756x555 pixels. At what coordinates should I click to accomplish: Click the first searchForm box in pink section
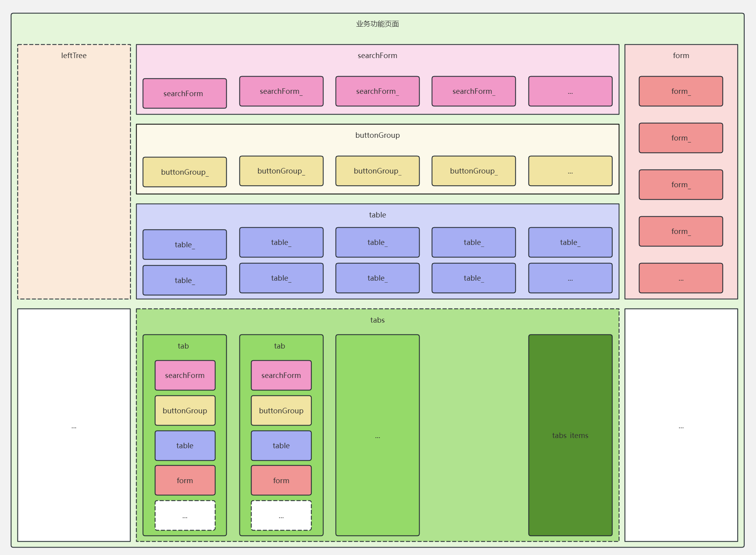tap(184, 93)
